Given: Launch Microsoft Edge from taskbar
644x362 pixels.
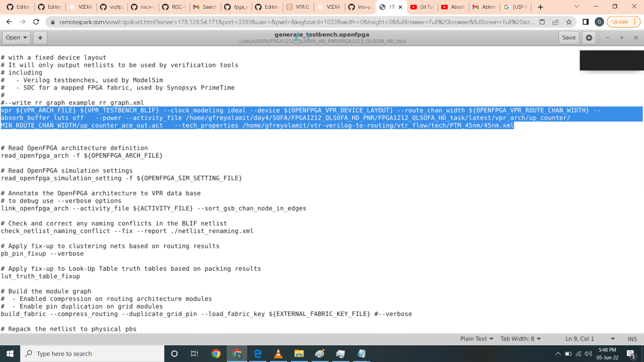Looking at the screenshot, I should click(x=258, y=354).
